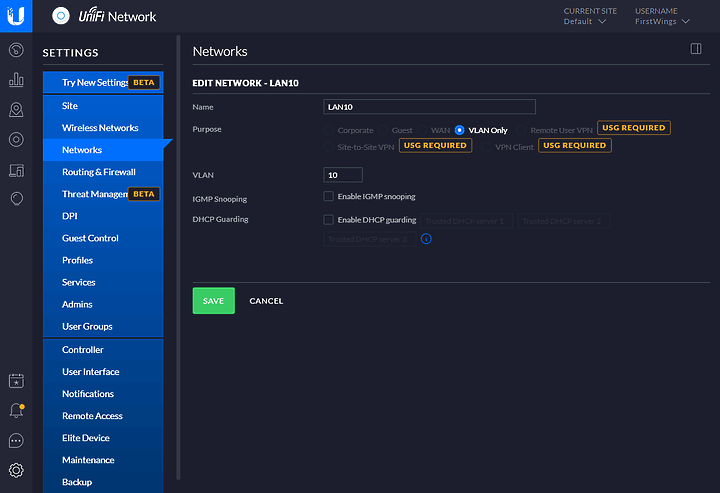Enable IGMP snooping checkbox

click(x=328, y=196)
